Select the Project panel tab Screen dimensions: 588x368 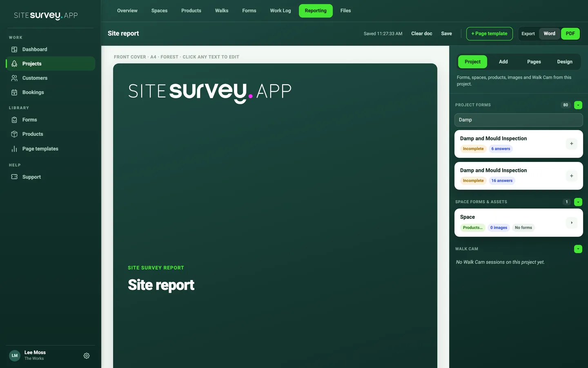tap(472, 62)
